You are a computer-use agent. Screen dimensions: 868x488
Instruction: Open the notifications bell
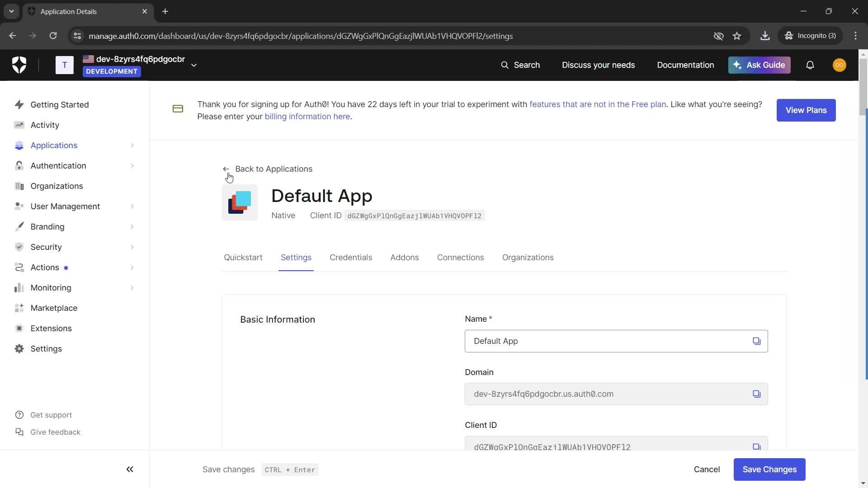click(x=810, y=65)
